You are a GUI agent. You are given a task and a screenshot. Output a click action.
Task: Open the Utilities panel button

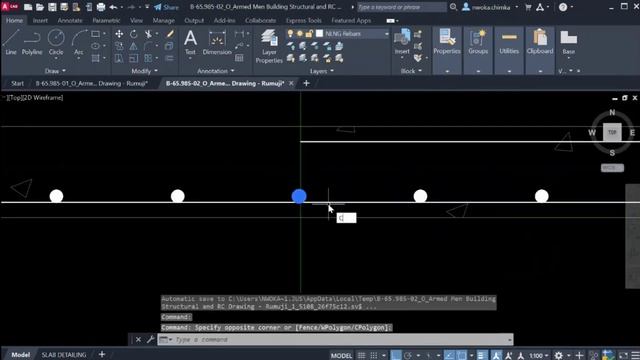pyautogui.click(x=509, y=42)
